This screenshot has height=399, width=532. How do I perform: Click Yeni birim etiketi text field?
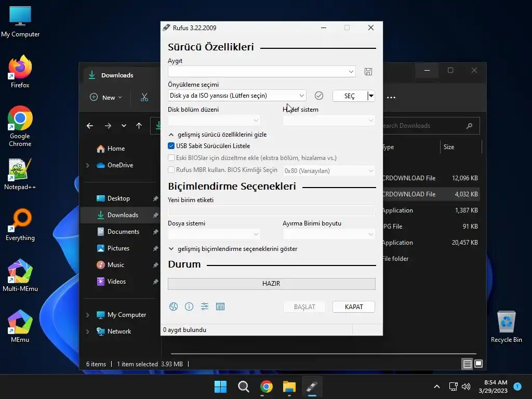click(x=271, y=211)
